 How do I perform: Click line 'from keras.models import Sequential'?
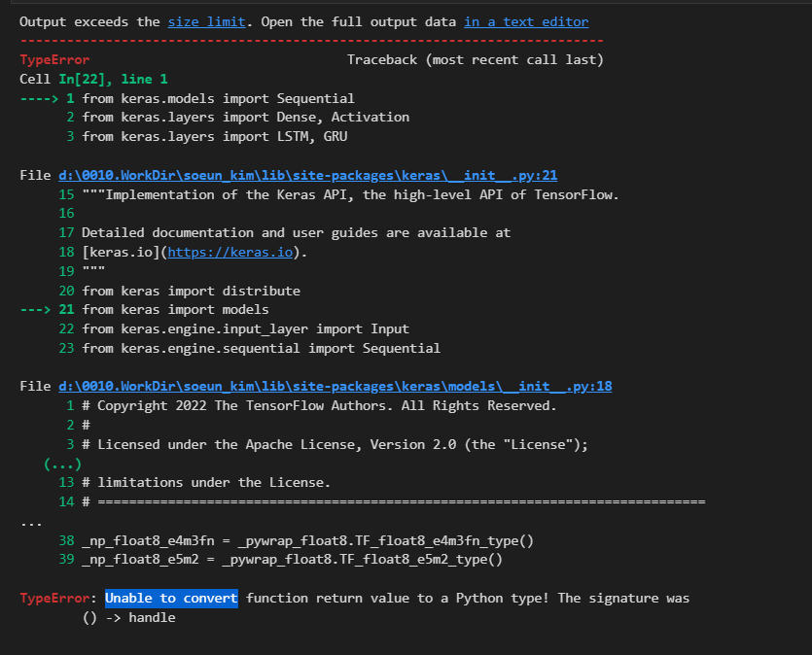point(218,98)
